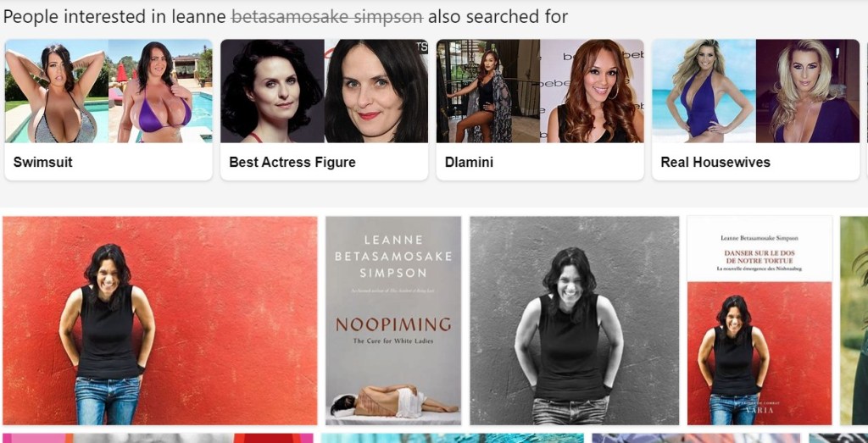The width and height of the screenshot is (868, 443).
Task: Click the crossed-out betasamosake simpson text
Action: 327,17
